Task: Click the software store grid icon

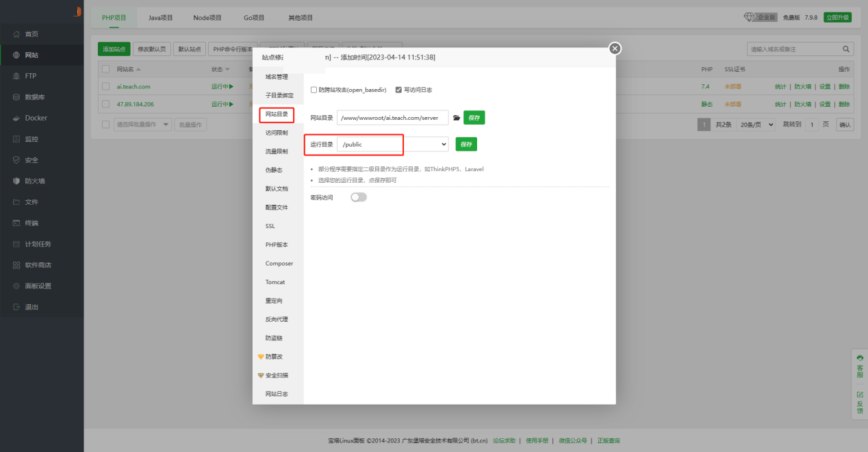Action: pos(17,265)
